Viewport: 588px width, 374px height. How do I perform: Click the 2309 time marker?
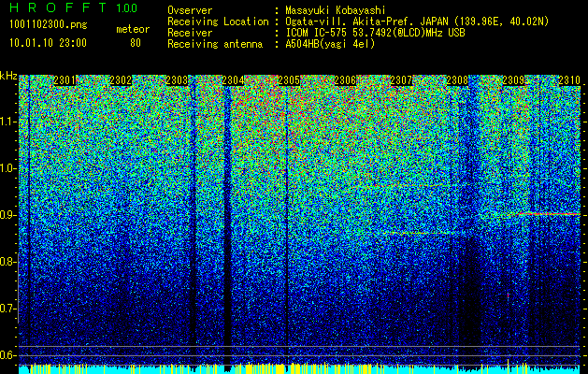click(x=514, y=80)
